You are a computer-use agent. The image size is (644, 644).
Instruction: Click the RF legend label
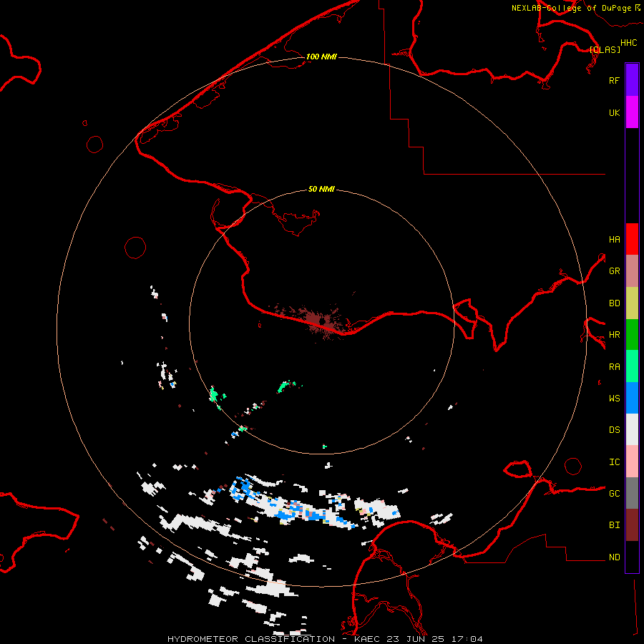[x=614, y=80]
